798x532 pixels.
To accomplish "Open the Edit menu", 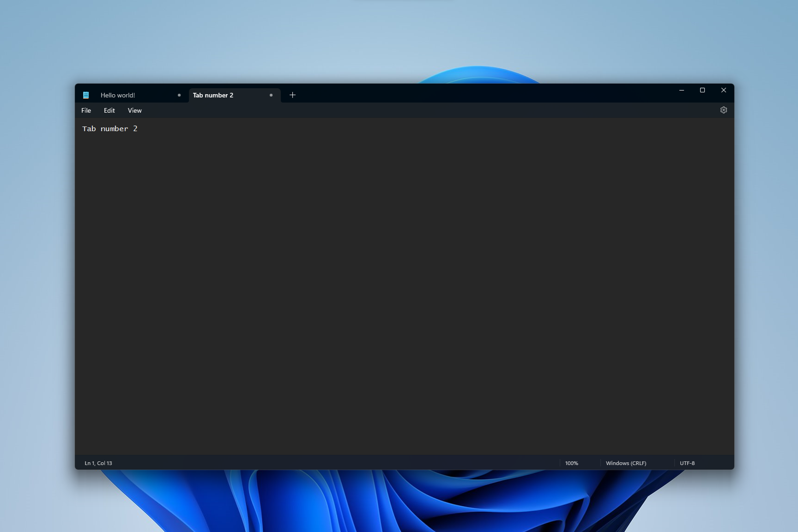I will (109, 110).
